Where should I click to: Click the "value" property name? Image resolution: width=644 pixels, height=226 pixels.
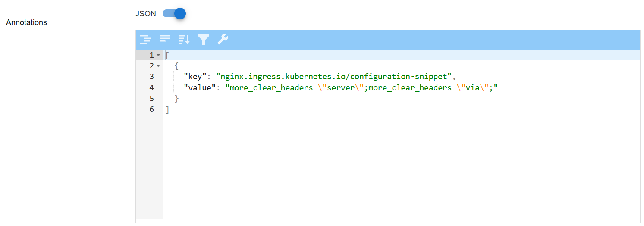[x=200, y=87]
